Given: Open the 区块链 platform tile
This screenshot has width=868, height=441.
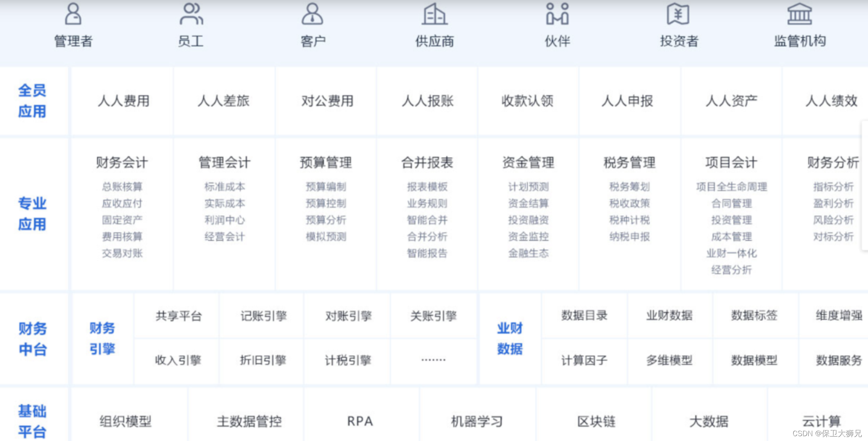Looking at the screenshot, I should 596,421.
